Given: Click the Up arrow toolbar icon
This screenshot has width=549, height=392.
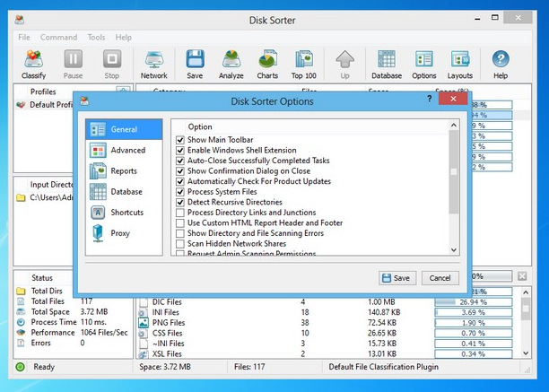Looking at the screenshot, I should tap(344, 64).
